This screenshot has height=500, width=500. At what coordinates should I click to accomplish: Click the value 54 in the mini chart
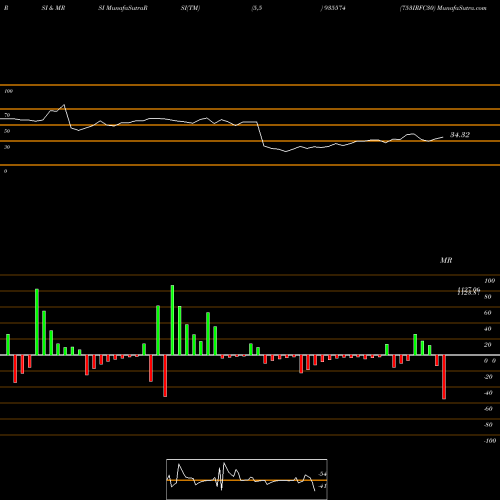point(322,474)
